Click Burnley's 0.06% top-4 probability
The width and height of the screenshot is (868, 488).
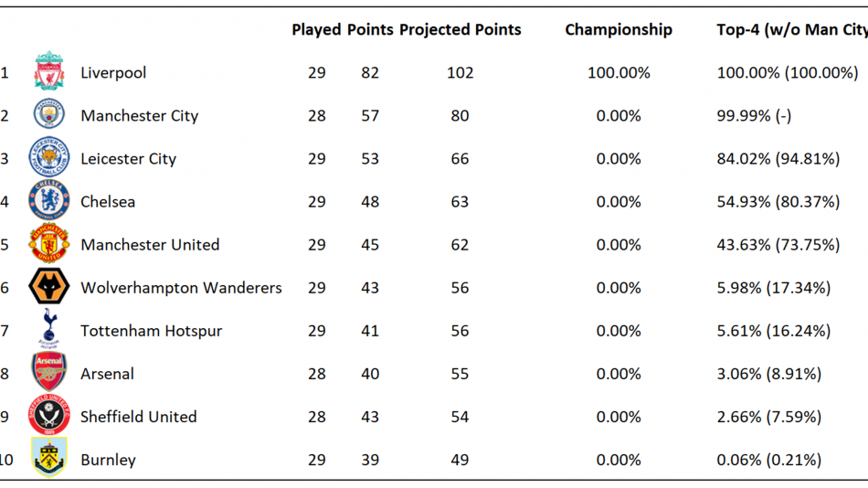(x=739, y=460)
